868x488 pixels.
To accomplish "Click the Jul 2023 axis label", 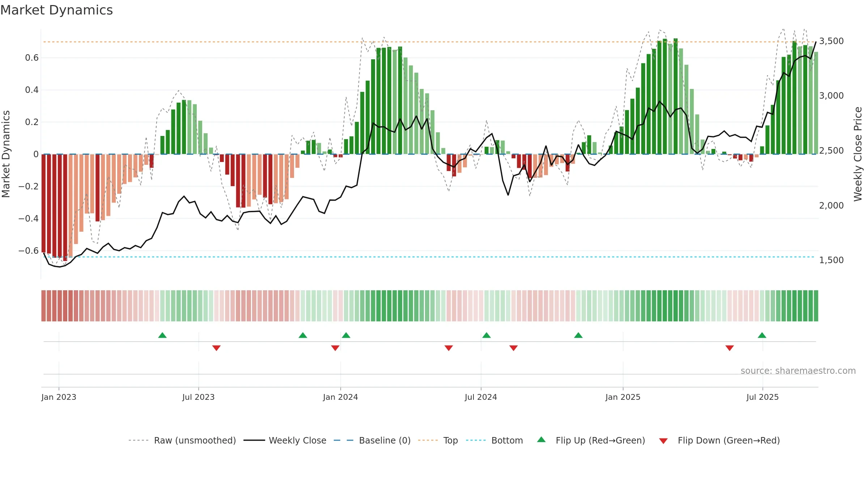I will tap(199, 397).
